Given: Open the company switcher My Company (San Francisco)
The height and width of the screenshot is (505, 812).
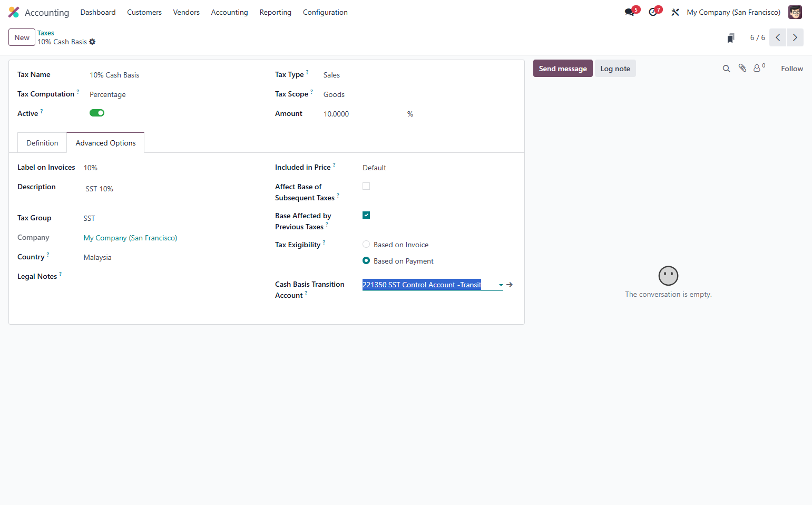Looking at the screenshot, I should 733,12.
